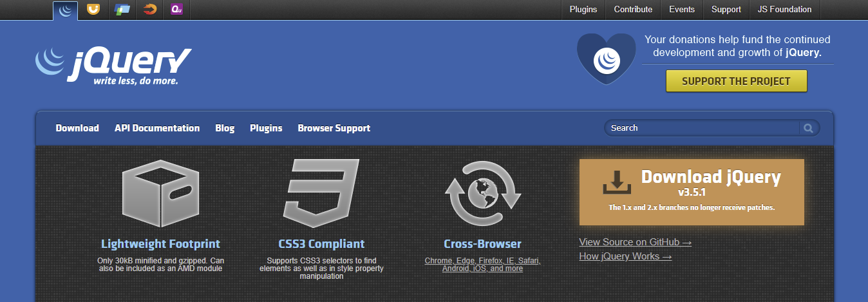This screenshot has height=302, width=868.
Task: Open Browser Support navigation item
Action: click(334, 128)
